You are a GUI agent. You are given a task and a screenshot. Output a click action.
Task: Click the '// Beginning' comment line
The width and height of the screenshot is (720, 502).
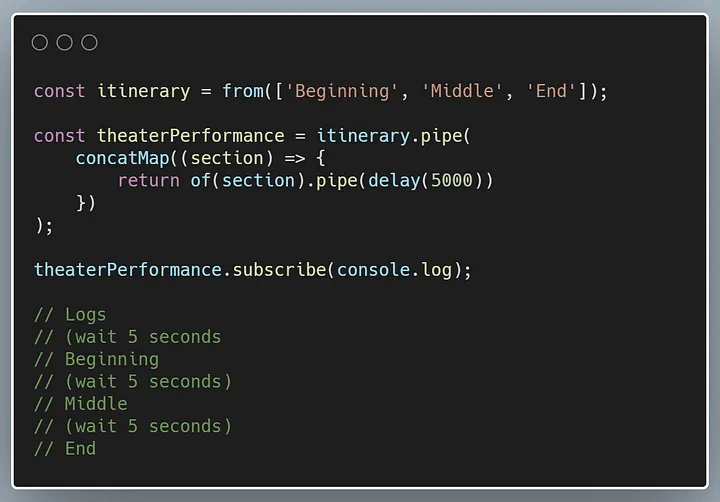tap(96, 359)
